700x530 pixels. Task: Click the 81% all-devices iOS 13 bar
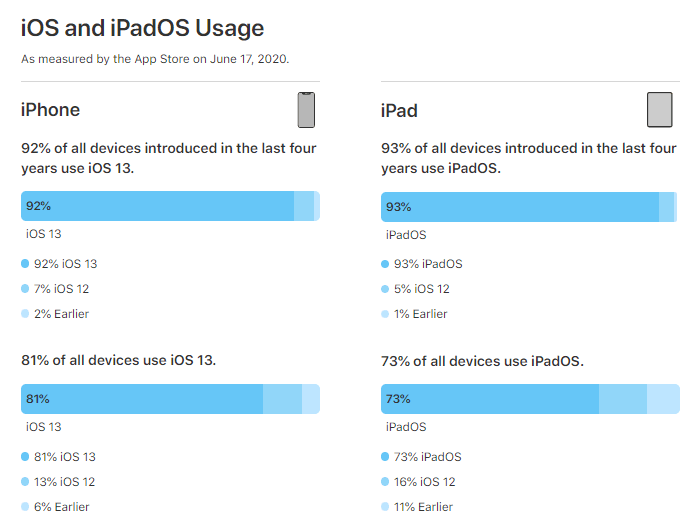[171, 399]
